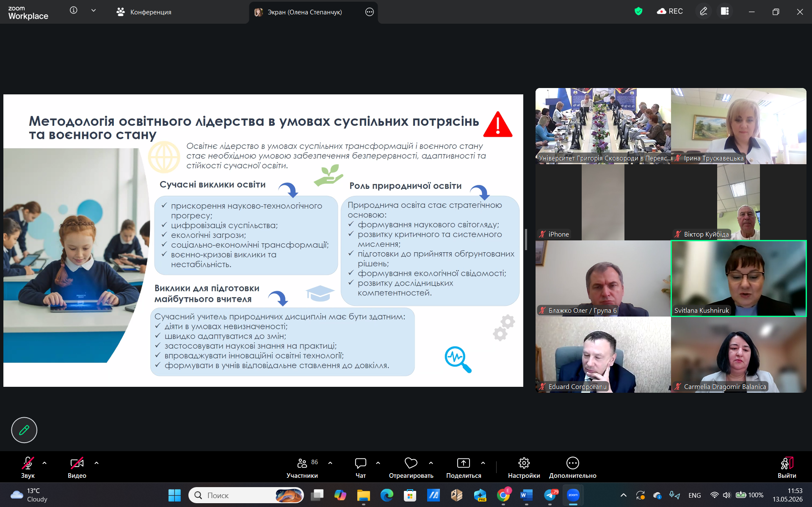This screenshot has height=507, width=812.
Task: Open clock showing 11:53 13.05.2026
Action: click(787, 495)
